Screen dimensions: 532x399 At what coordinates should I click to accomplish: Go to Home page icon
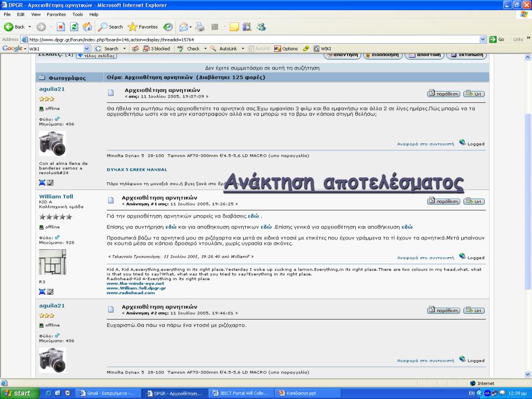[x=87, y=27]
